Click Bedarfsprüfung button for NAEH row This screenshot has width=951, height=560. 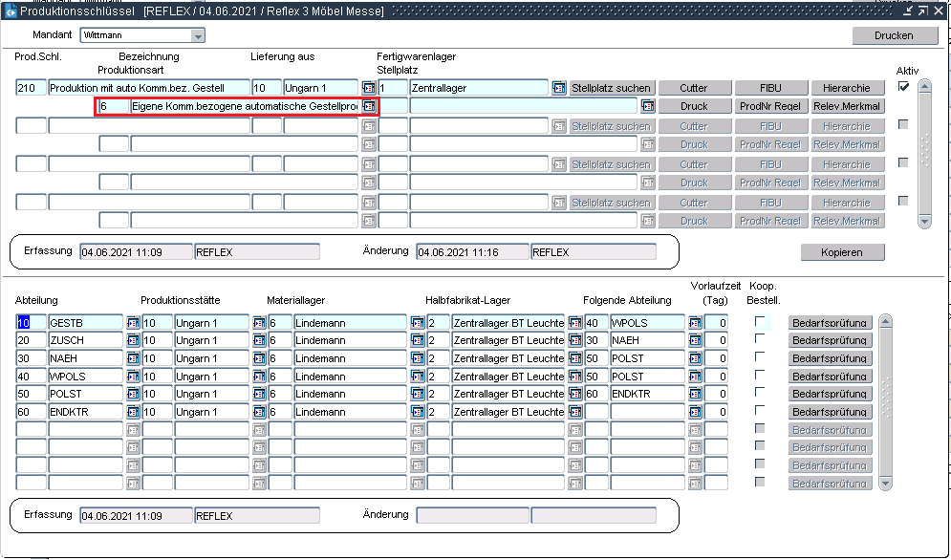[x=830, y=358]
